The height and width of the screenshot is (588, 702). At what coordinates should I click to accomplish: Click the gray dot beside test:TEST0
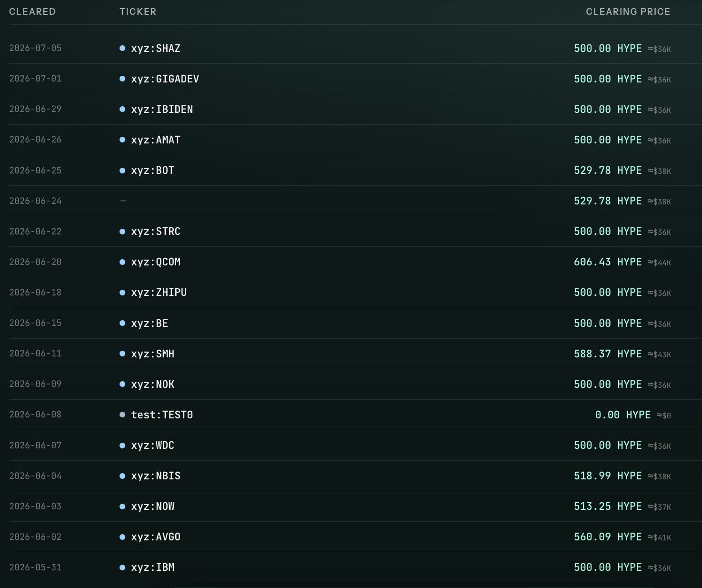click(122, 415)
